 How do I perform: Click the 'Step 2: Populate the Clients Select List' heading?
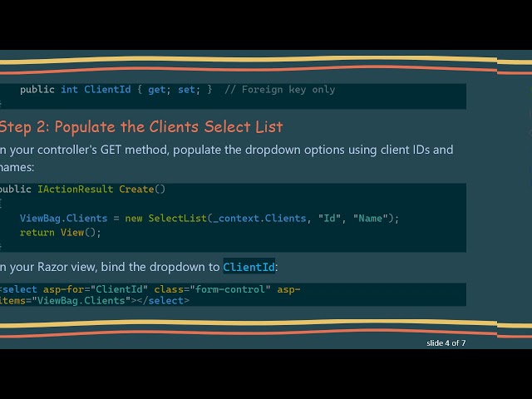pos(141,127)
